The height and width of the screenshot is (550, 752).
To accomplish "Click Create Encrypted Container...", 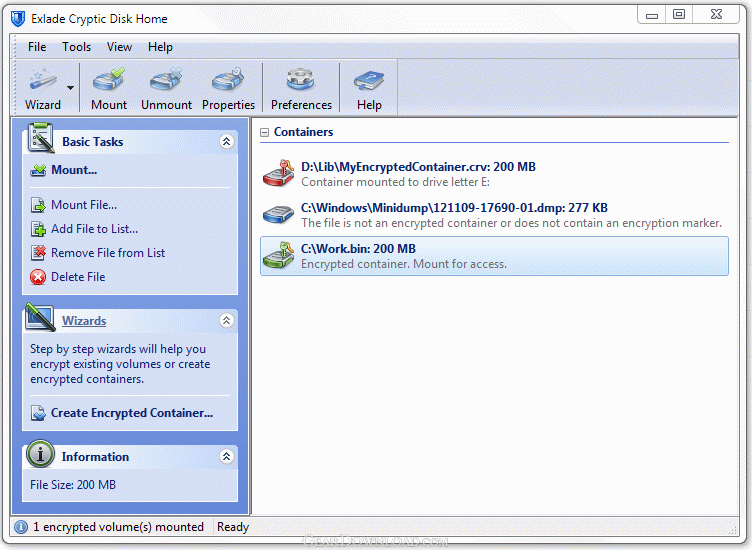I will click(x=132, y=413).
